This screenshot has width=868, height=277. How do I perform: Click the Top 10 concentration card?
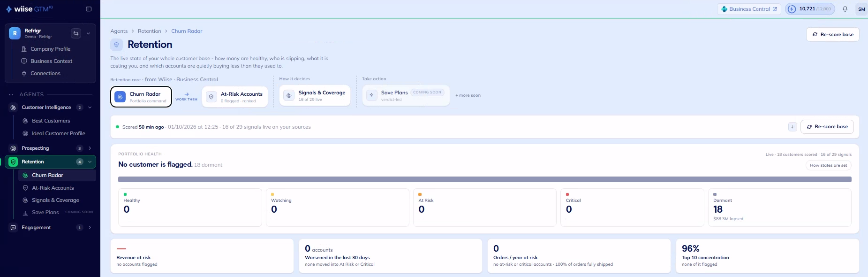[x=767, y=256]
